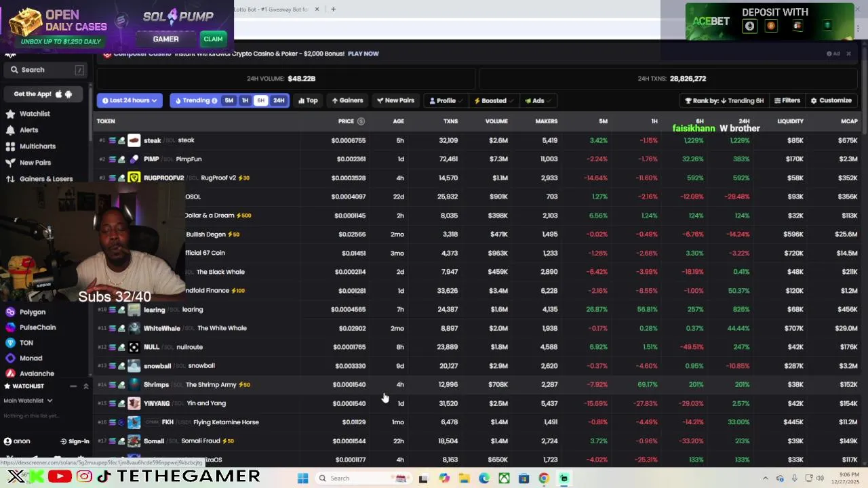Open Gainers & Losers arrows icon

[10, 179]
